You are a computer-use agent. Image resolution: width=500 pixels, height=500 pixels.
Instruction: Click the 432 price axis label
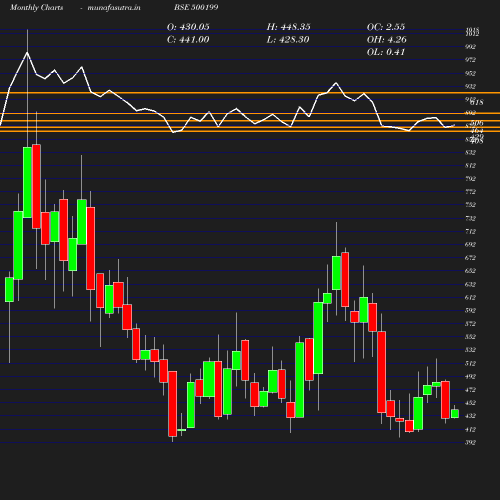pos(470,416)
